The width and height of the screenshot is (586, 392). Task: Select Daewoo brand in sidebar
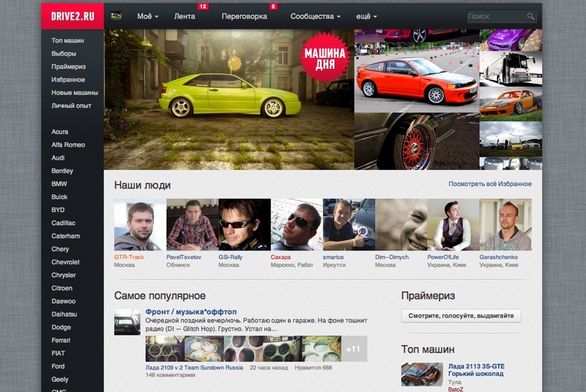point(63,301)
